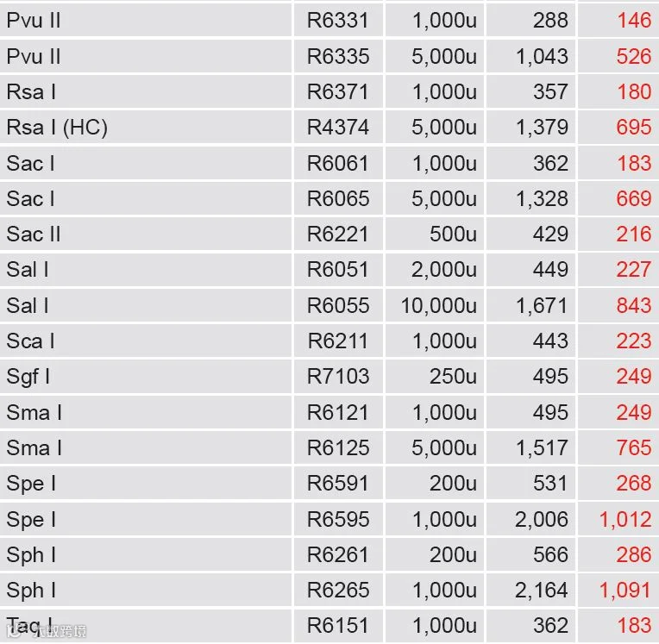This screenshot has width=659, height=644.
Task: Click catalog number R6151 for Taq I
Action: pyautogui.click(x=338, y=626)
